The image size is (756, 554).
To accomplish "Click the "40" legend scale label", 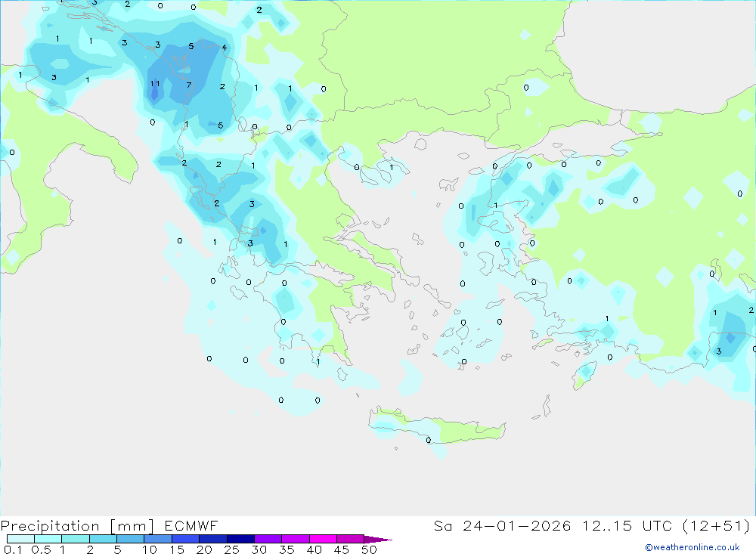I will click(314, 549).
